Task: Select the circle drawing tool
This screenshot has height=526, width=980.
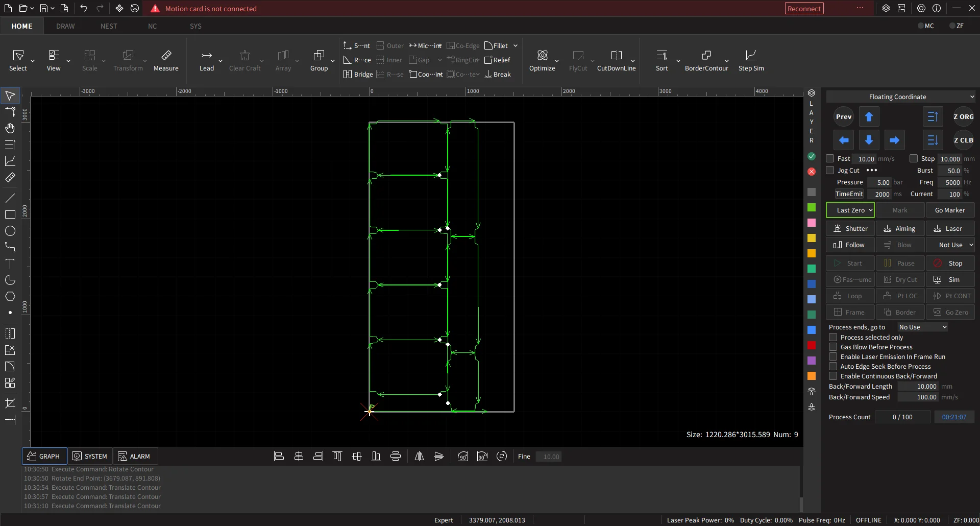Action: pos(10,231)
